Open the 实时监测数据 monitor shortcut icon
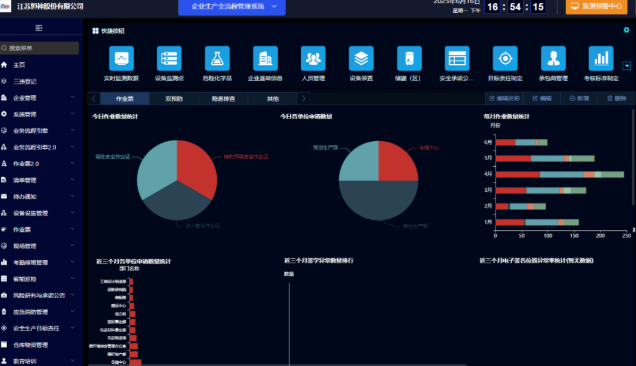The height and width of the screenshot is (366, 636). coord(121,59)
